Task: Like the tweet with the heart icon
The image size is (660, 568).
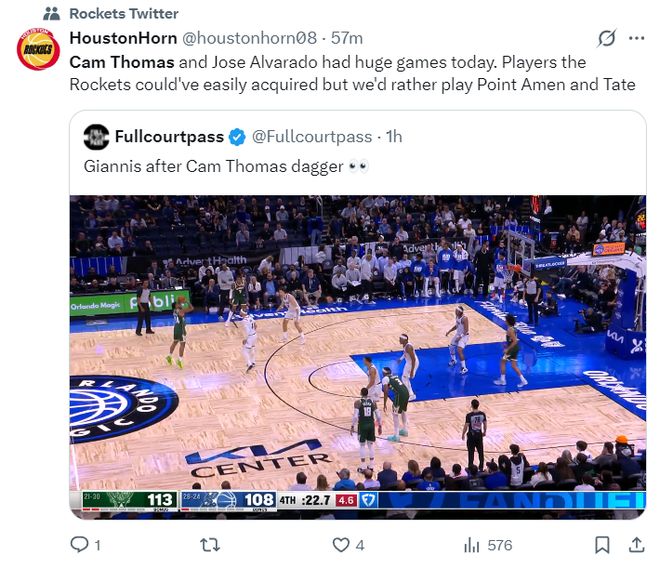Action: pos(342,545)
